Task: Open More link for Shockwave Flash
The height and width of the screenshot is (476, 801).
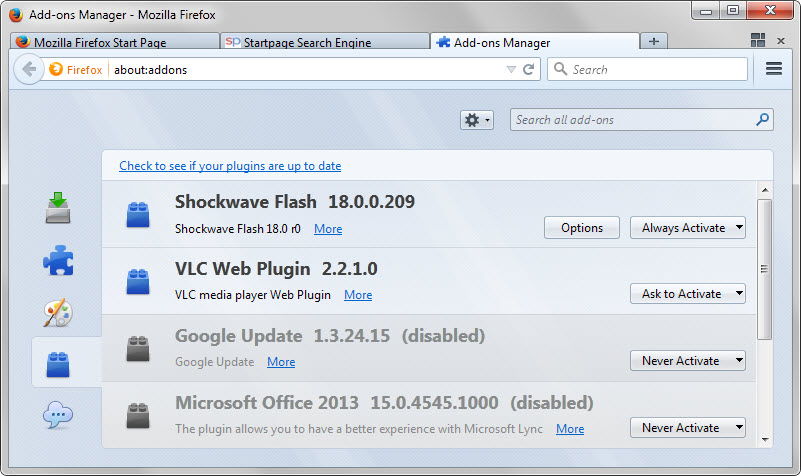Action: (328, 229)
